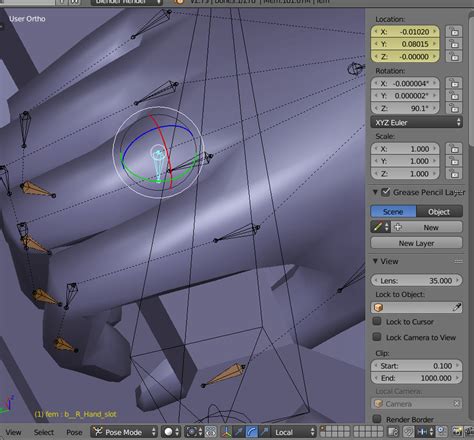Open the Pose Mode selector dropdown

124,432
